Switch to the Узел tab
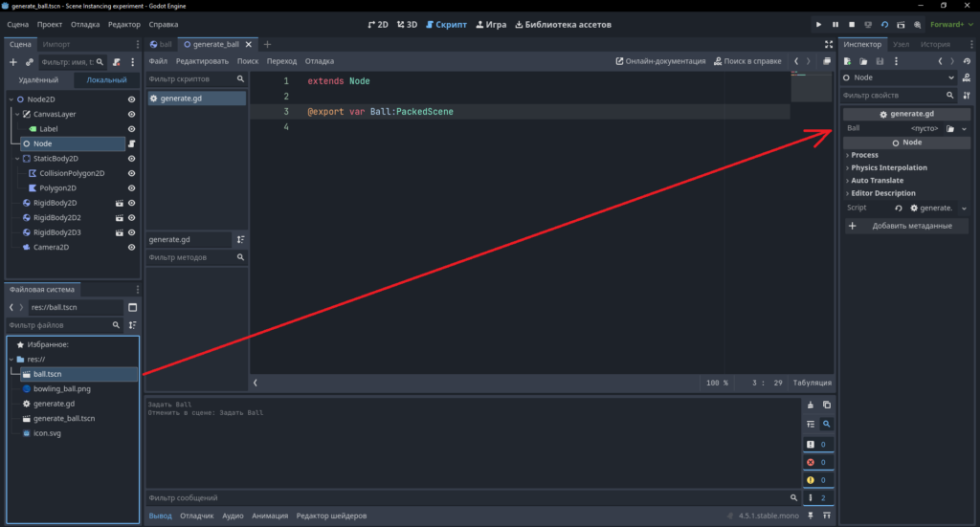The image size is (980, 527). tap(901, 44)
